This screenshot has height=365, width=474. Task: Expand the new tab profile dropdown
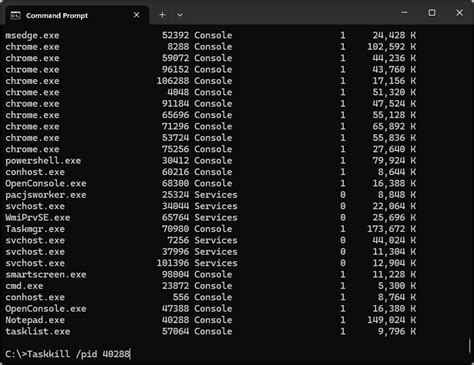(x=180, y=15)
